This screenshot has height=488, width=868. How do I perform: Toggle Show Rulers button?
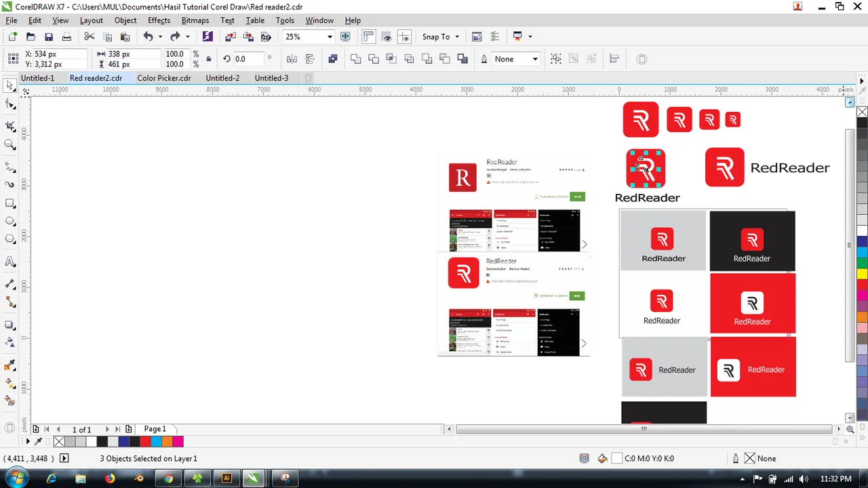[369, 37]
